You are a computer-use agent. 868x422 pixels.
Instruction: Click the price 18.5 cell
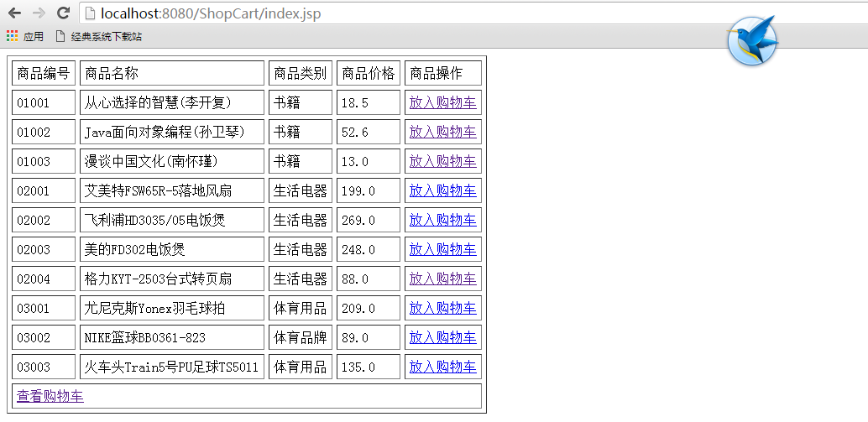pos(369,102)
